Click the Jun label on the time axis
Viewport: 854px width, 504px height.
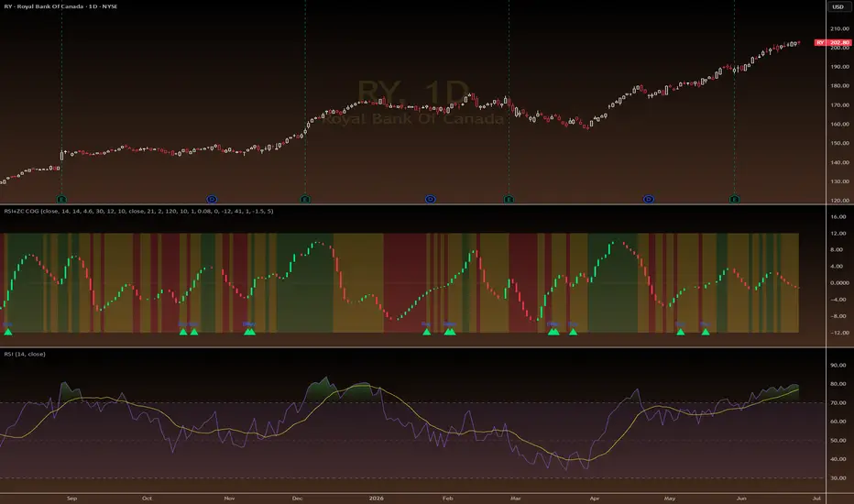pyautogui.click(x=741, y=498)
